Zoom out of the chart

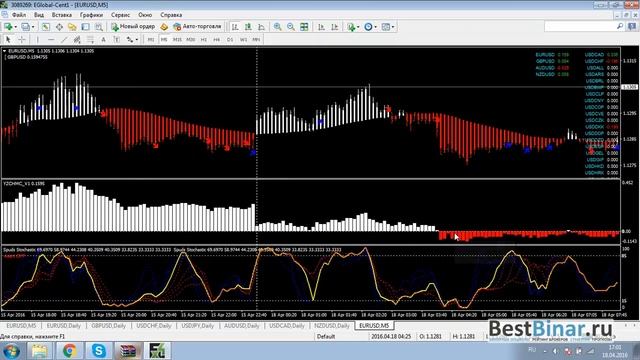coord(291,27)
